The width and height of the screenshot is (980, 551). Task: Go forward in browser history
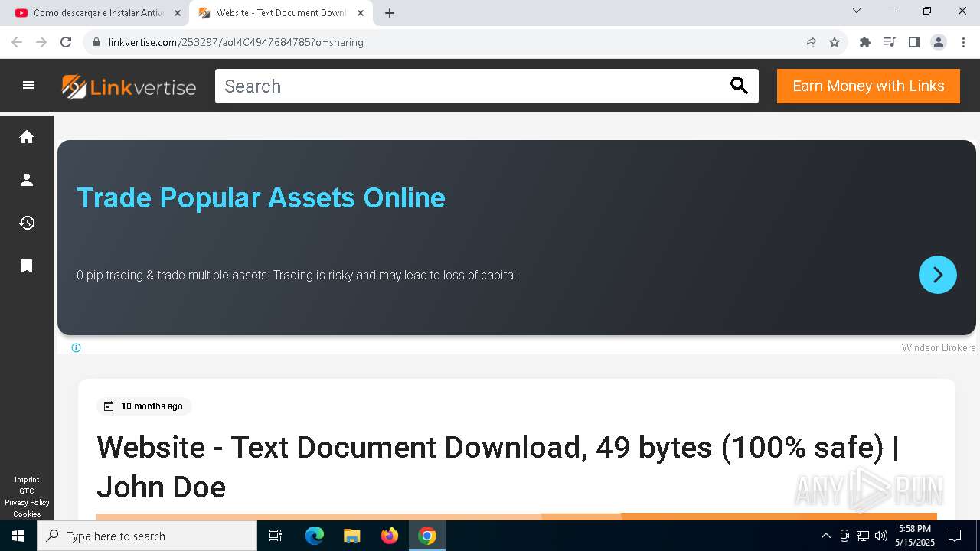pos(41,42)
